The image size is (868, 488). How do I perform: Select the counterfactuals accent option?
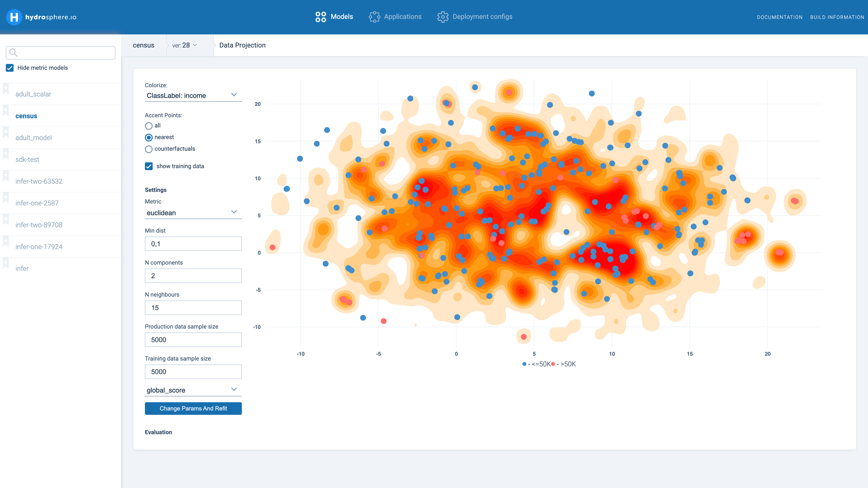pos(149,149)
